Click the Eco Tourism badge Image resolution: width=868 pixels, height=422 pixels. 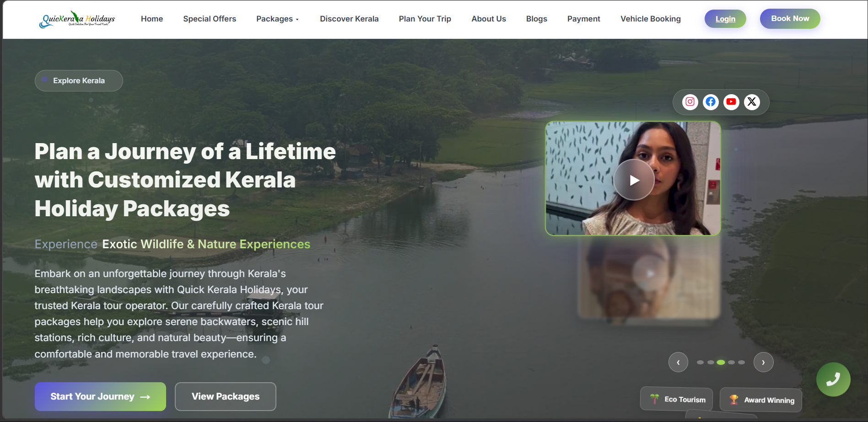point(676,399)
